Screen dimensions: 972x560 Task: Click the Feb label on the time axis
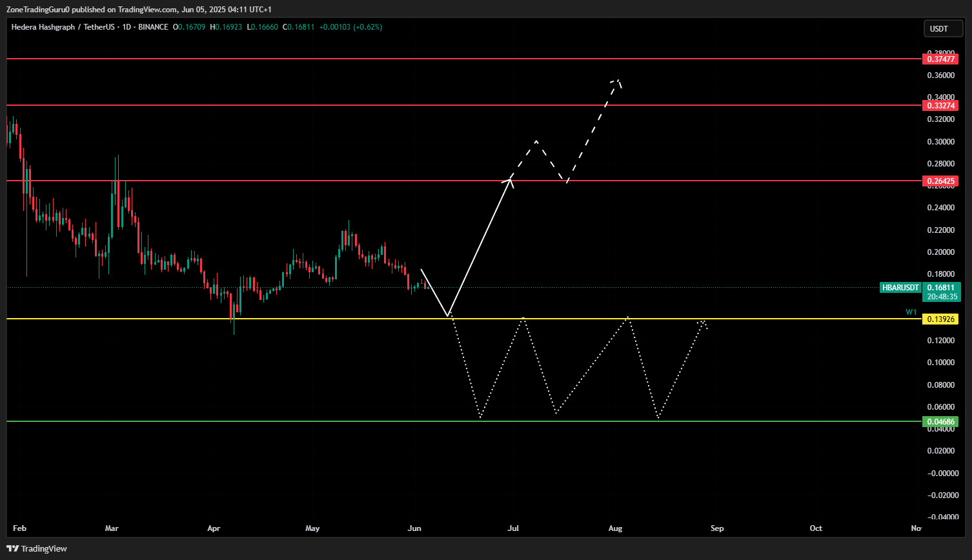coord(20,528)
